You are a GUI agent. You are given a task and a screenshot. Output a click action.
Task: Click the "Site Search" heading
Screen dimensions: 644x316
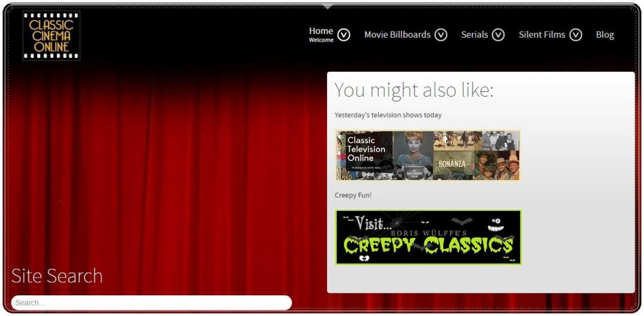pyautogui.click(x=57, y=275)
